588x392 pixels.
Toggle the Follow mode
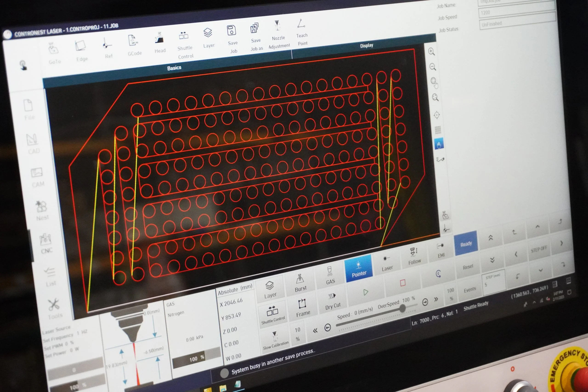414,257
